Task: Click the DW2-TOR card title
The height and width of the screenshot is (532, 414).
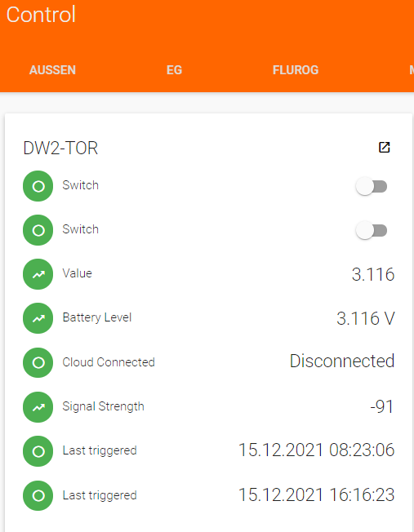Action: point(60,149)
